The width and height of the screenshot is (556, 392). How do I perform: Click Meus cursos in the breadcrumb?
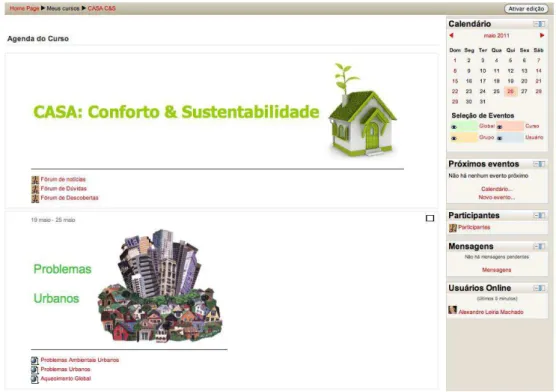pyautogui.click(x=63, y=8)
